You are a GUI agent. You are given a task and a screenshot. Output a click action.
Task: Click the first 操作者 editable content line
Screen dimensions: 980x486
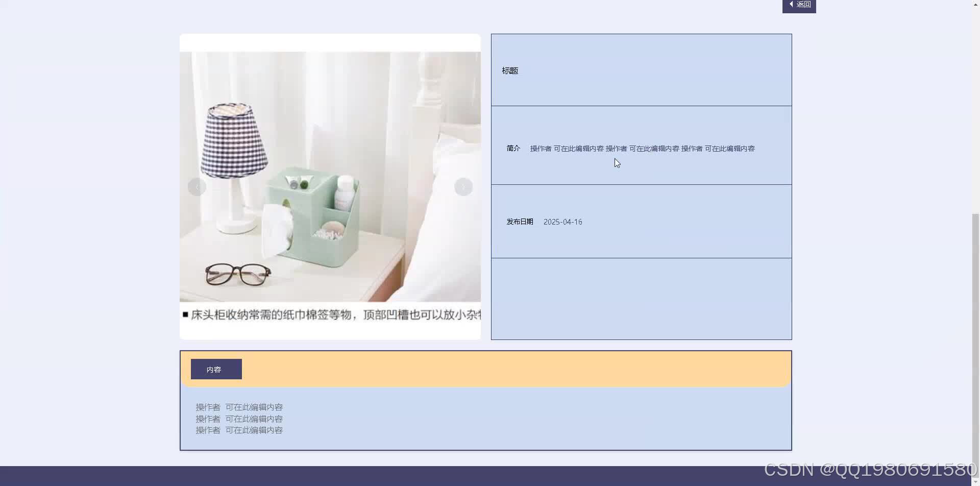tap(239, 407)
